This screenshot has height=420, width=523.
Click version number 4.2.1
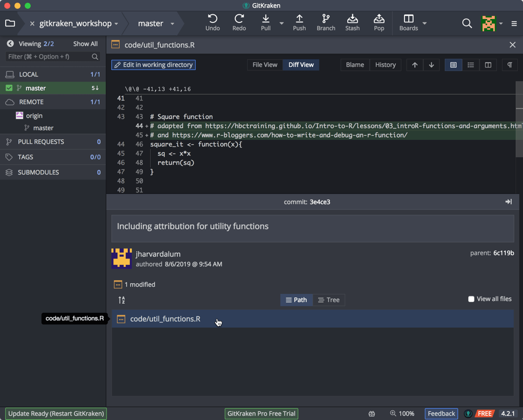coord(508,414)
